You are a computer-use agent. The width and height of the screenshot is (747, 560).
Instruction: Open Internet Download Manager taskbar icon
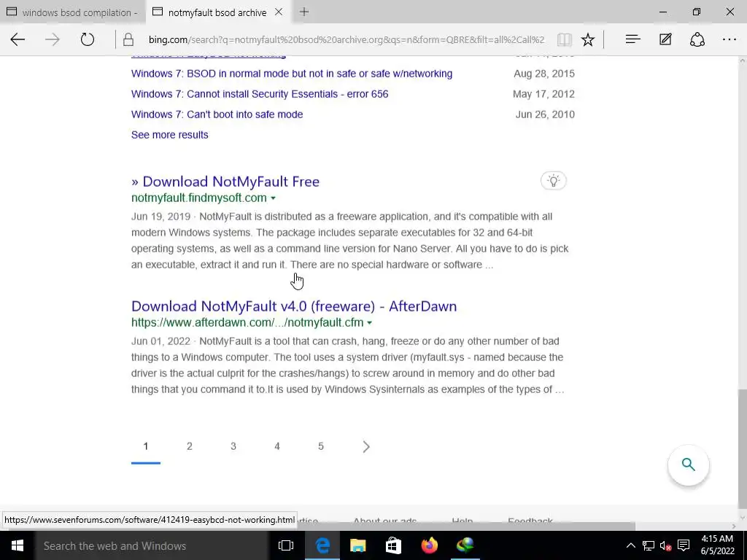[465, 545]
